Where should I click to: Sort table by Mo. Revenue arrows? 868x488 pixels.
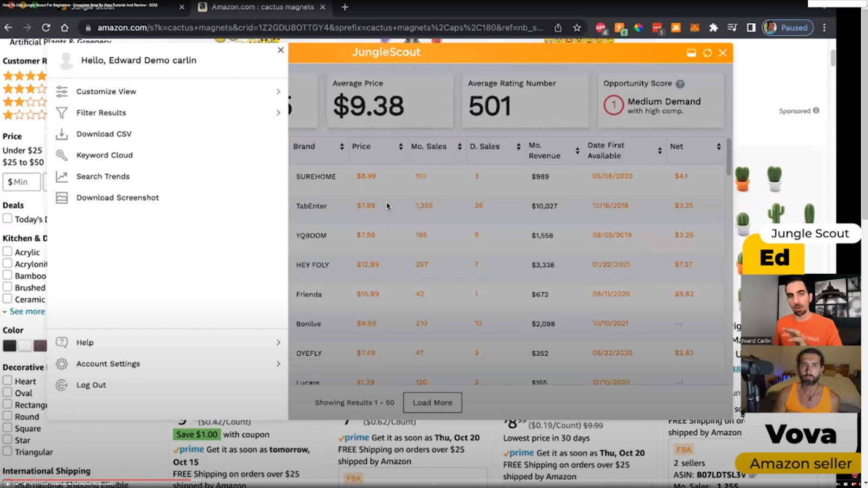click(577, 151)
